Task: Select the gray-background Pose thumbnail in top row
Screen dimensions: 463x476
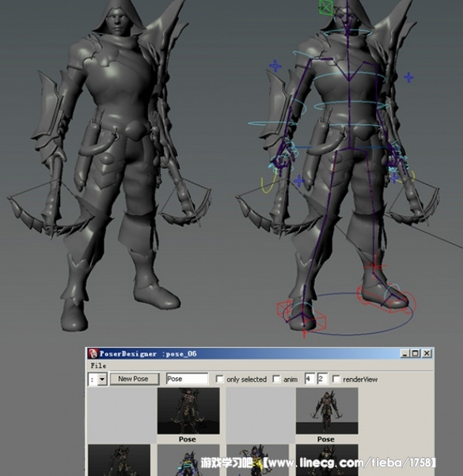Action: click(327, 410)
